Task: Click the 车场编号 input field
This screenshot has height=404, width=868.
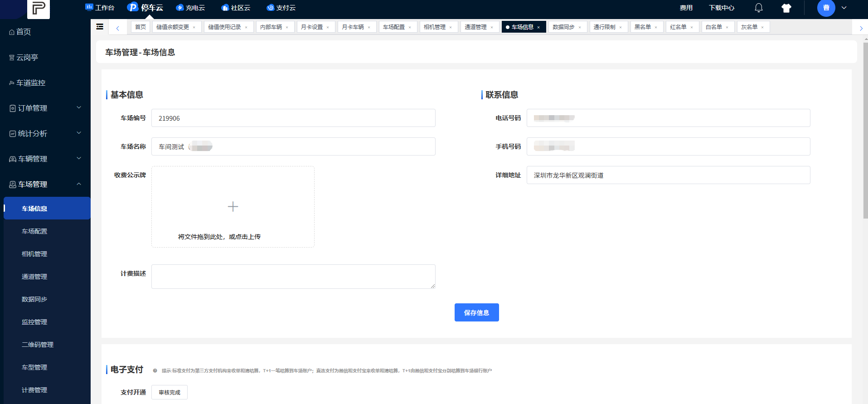Action: click(x=293, y=118)
